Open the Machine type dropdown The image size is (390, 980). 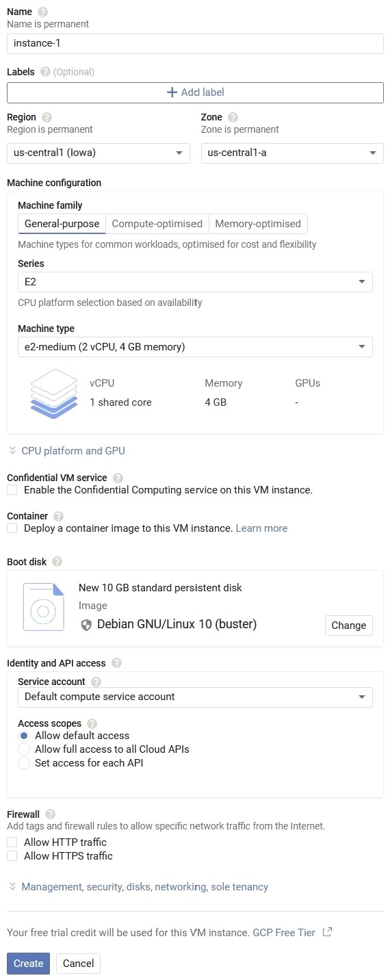click(x=195, y=347)
